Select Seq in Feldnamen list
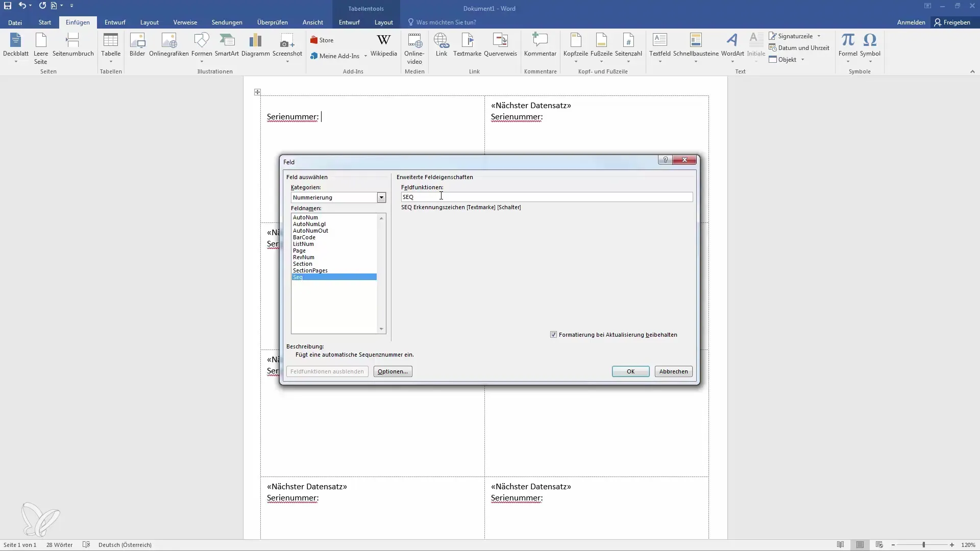The width and height of the screenshot is (980, 551). 334,277
